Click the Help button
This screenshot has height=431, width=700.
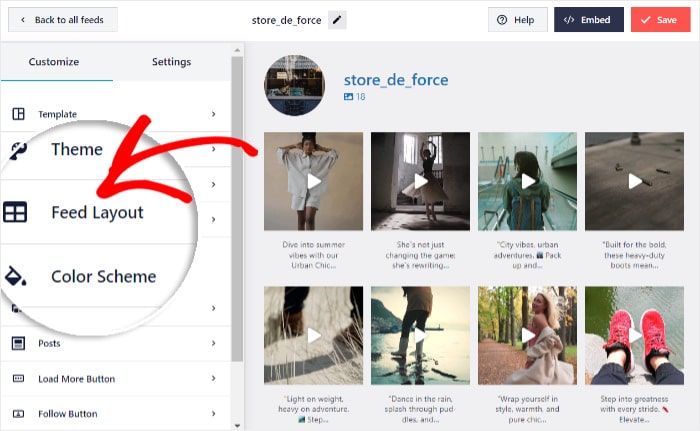[517, 20]
